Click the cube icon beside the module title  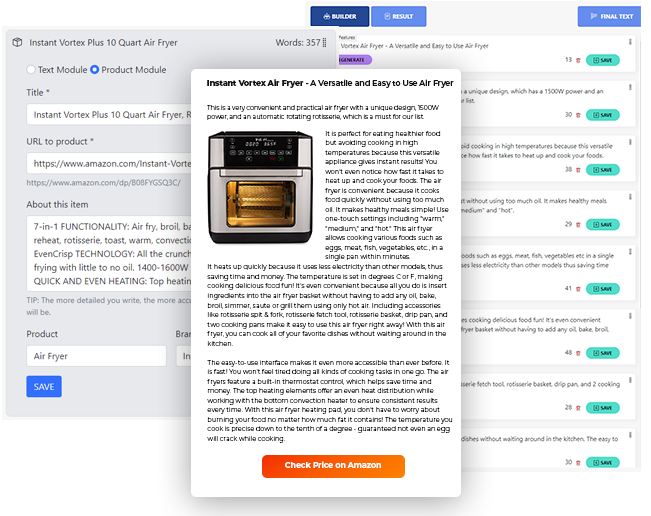[x=17, y=42]
